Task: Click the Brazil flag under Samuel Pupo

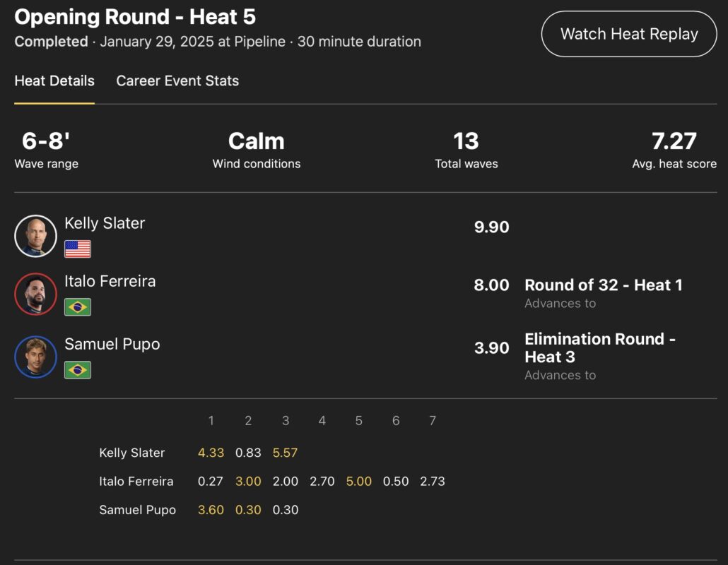Action: pos(78,370)
